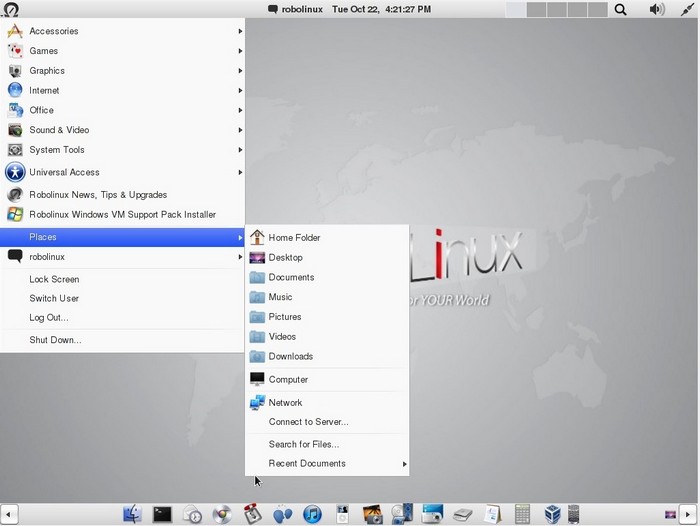Open the Desktop place
Image resolution: width=700 pixels, height=526 pixels.
[x=327, y=258]
